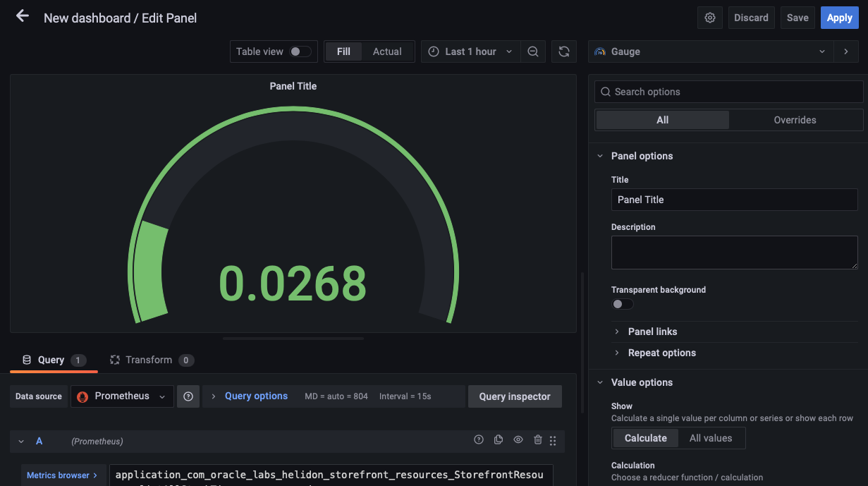
Task: Toggle query A visibility eye icon
Action: click(518, 439)
